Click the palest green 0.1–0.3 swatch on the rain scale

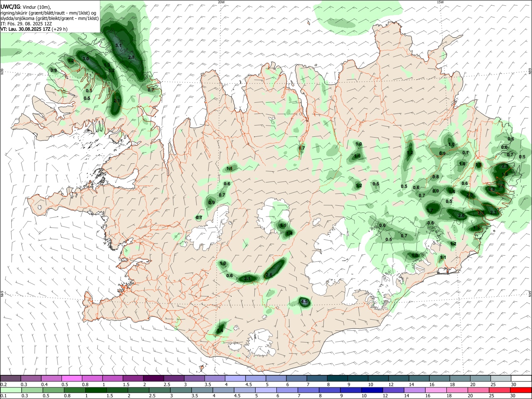tap(10, 390)
